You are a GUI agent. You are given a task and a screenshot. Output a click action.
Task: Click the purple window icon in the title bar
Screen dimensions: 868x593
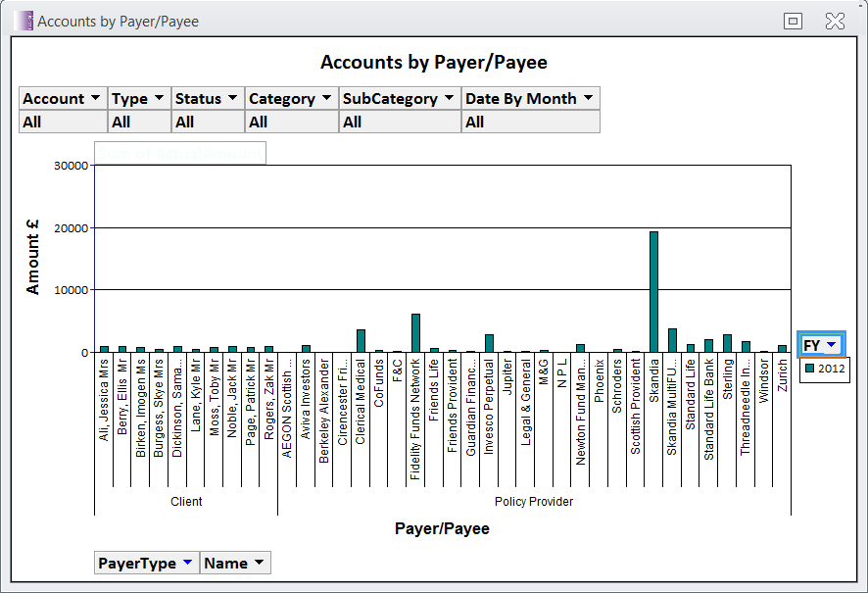(24, 21)
